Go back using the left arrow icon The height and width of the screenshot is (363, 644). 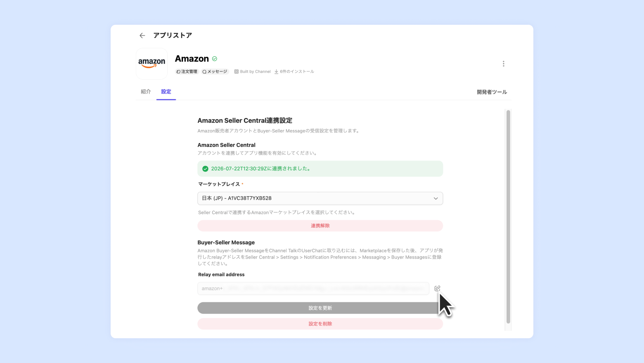[x=142, y=35]
